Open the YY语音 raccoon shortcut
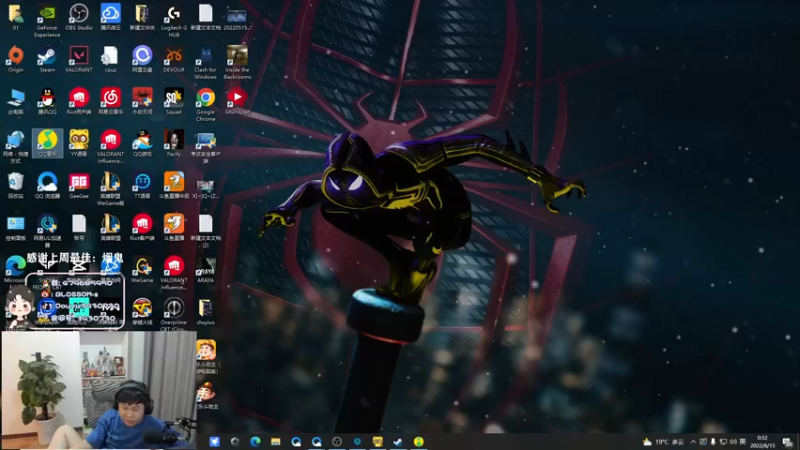This screenshot has width=800, height=450. (79, 143)
